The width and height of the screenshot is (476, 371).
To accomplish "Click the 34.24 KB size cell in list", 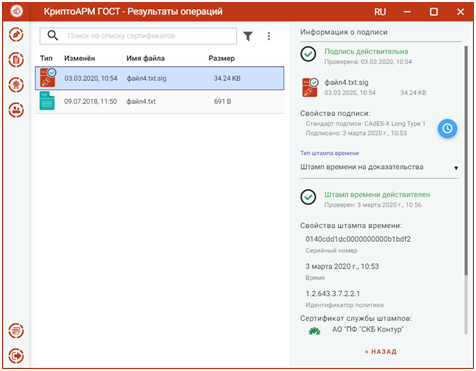I will (x=227, y=78).
